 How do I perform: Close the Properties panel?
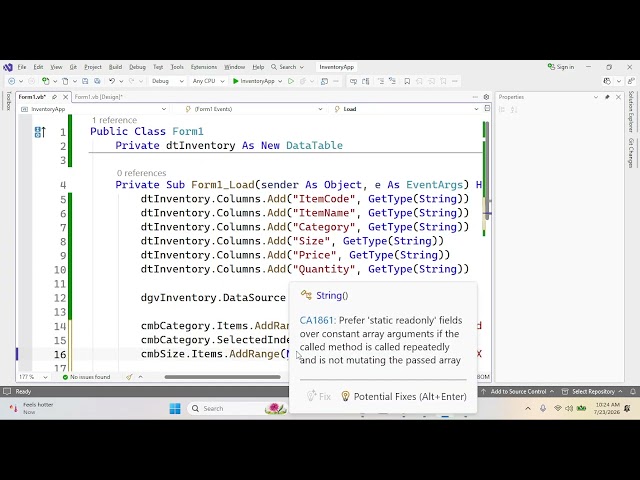click(618, 97)
